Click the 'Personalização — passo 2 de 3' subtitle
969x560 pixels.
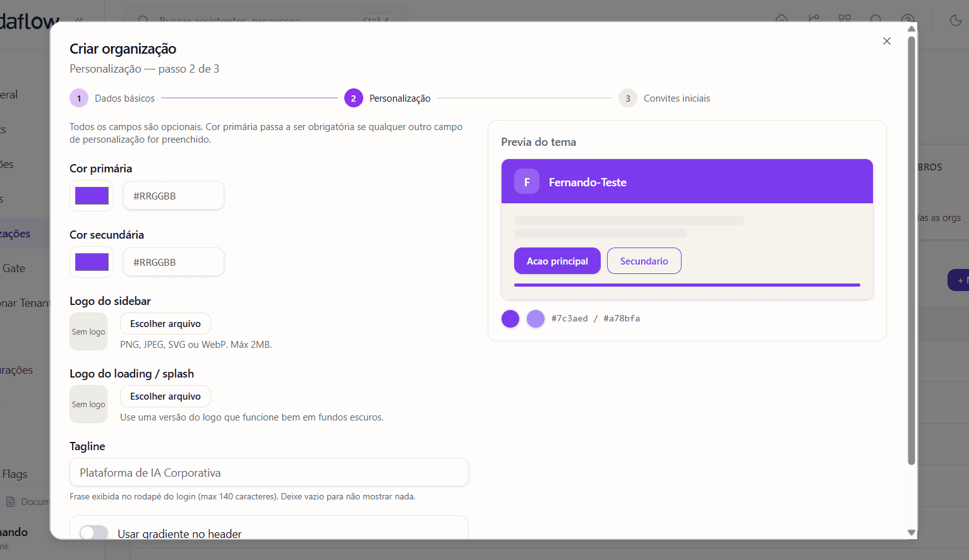[x=145, y=69]
